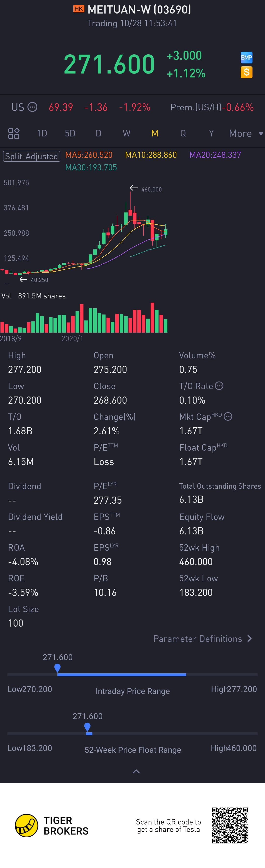Select the M monthly chart tab
Viewport: 265px width, 868px height.
[x=155, y=133]
